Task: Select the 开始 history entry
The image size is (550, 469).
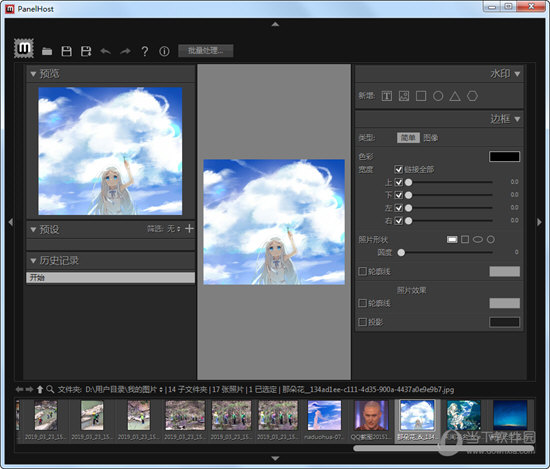Action: click(110, 277)
